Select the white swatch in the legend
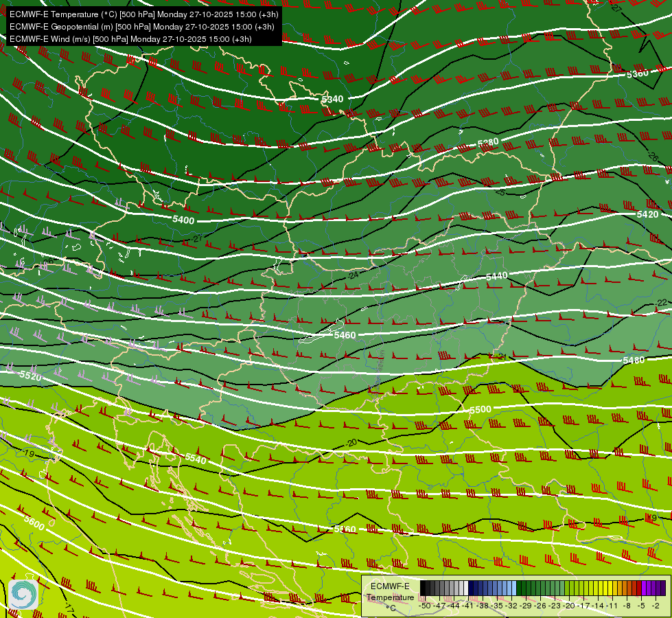Screen dimensions: 672x618 point(466,588)
